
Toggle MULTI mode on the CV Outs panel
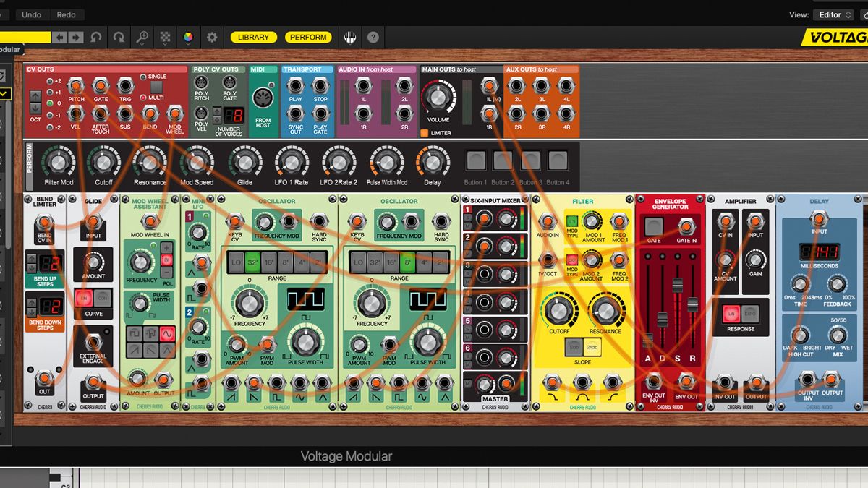click(142, 98)
